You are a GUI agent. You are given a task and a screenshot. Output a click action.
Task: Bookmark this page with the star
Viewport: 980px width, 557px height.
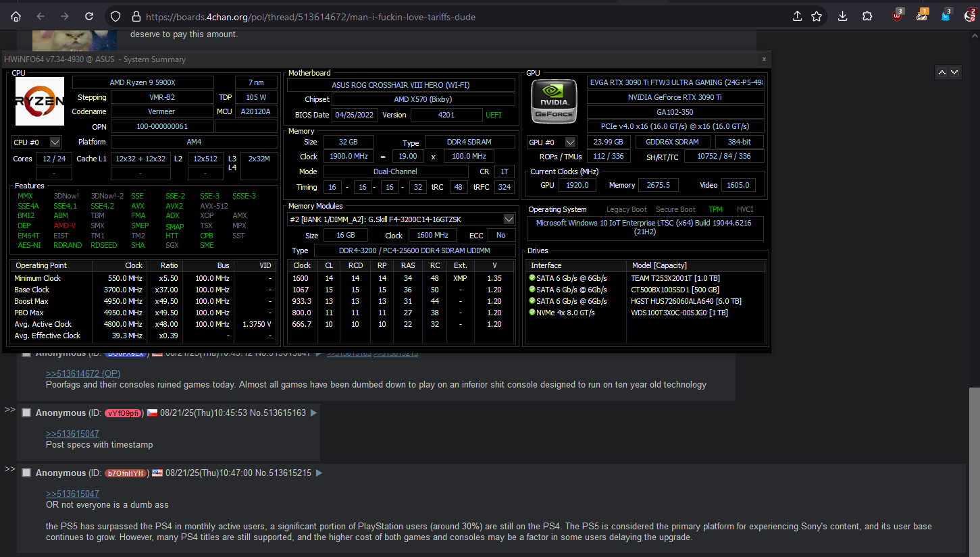817,16
